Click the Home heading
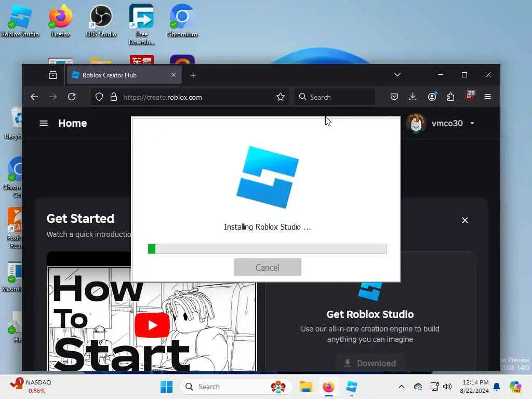 [x=72, y=123]
